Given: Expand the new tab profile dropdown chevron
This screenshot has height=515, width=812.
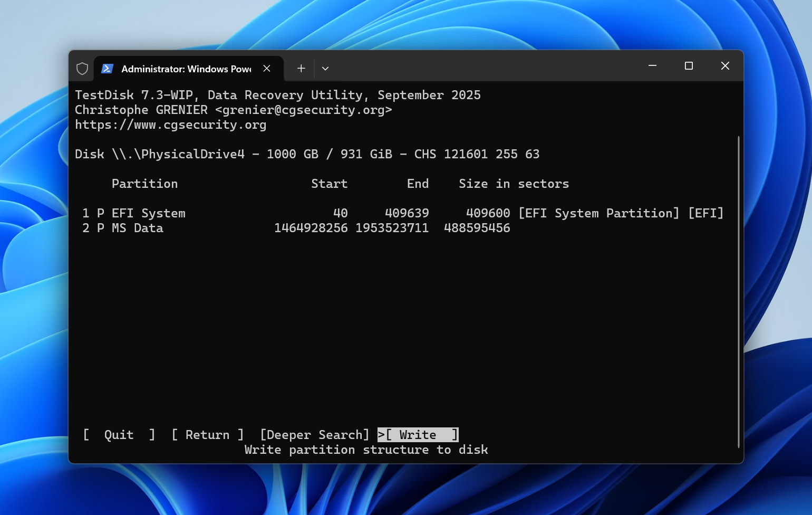Looking at the screenshot, I should click(x=325, y=69).
